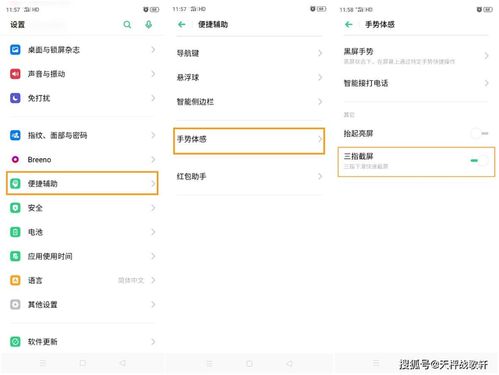Open 智能侧边栏 sidebar setting
Image resolution: width=499 pixels, height=375 pixels.
(x=249, y=102)
